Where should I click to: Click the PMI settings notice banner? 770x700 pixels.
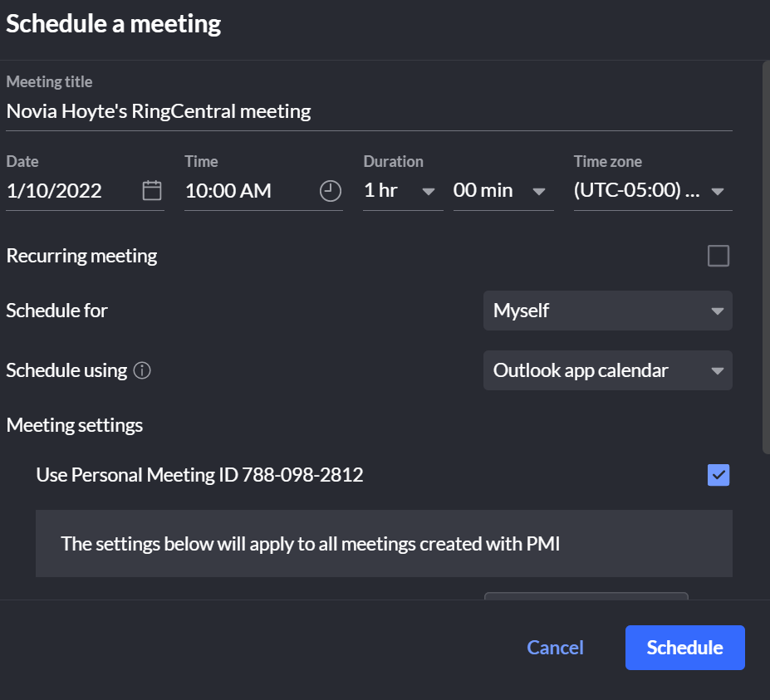coord(384,543)
